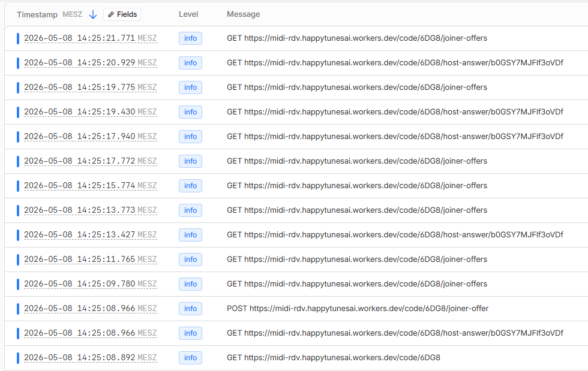Open GET /code/6DG8 message at 14:25:08.892
Image resolution: width=588 pixels, height=371 pixels.
(334, 357)
